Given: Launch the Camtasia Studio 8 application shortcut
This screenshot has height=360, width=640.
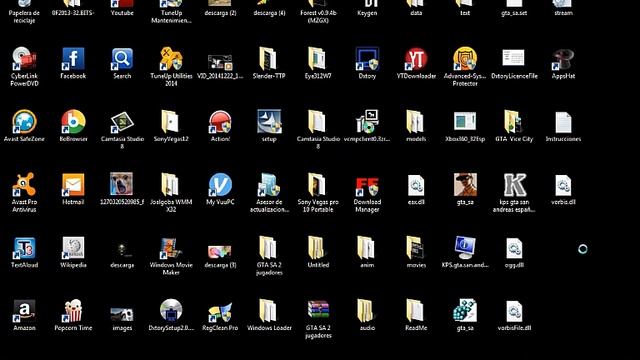Looking at the screenshot, I should click(122, 122).
